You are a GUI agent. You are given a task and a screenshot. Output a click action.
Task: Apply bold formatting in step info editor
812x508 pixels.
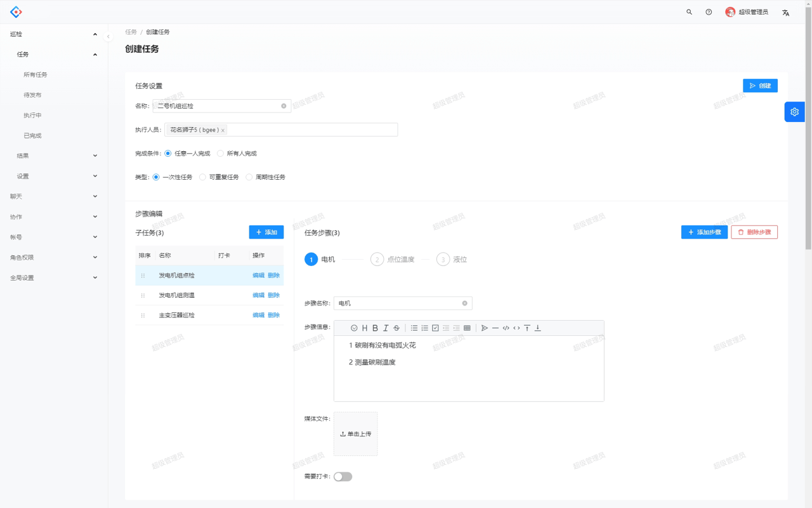coord(375,328)
